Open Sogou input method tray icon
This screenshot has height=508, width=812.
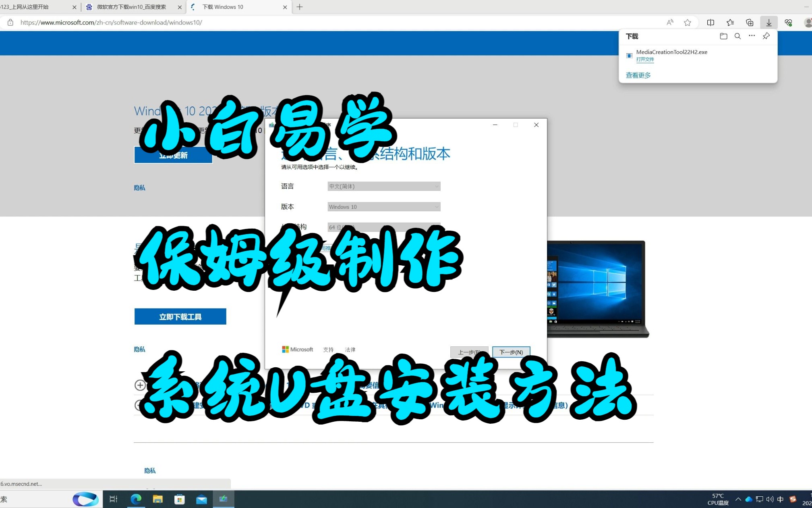coord(793,500)
